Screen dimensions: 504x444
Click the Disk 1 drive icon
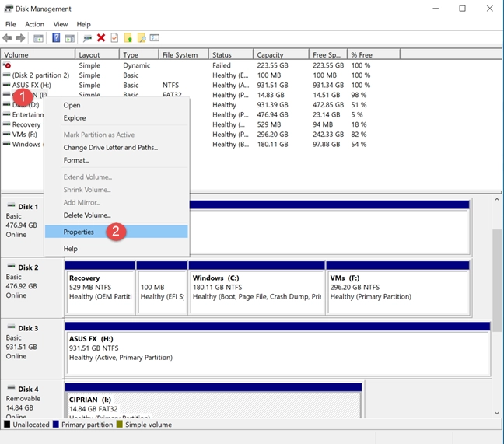[11, 205]
